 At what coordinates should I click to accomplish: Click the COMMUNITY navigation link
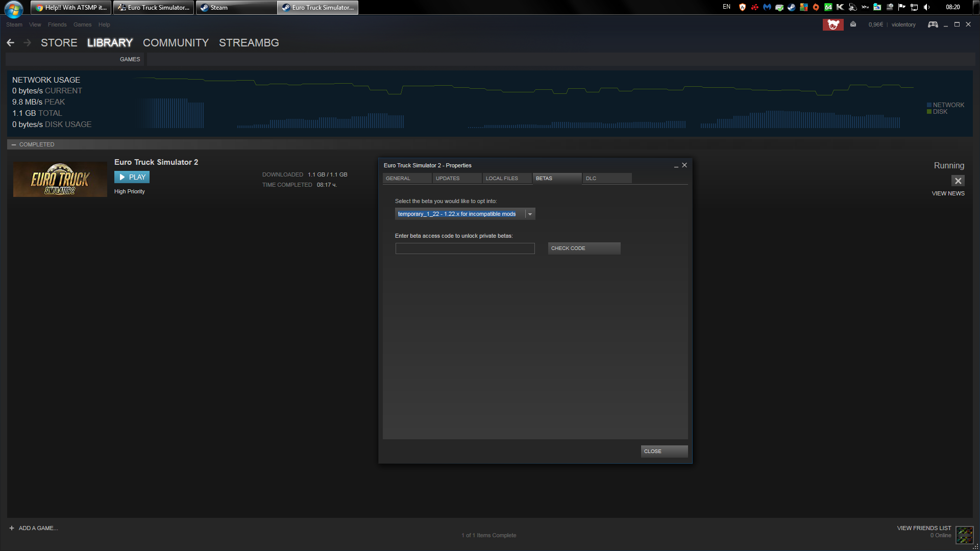pos(176,42)
